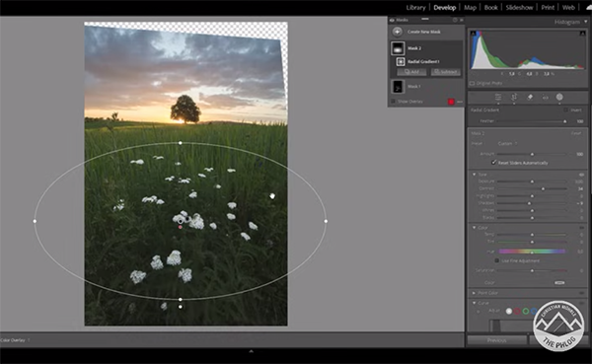Click the Highlights slider
Screen dimensions: 592x364
532,196
